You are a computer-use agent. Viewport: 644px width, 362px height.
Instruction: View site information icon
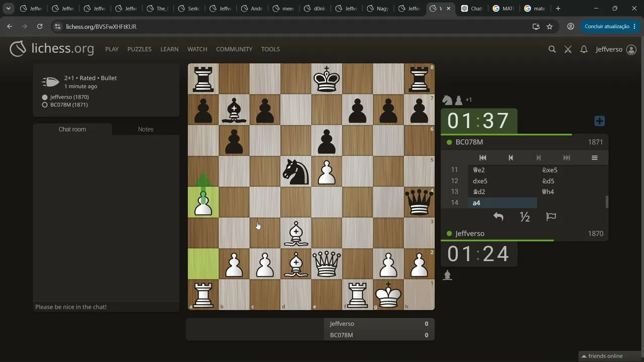57,26
